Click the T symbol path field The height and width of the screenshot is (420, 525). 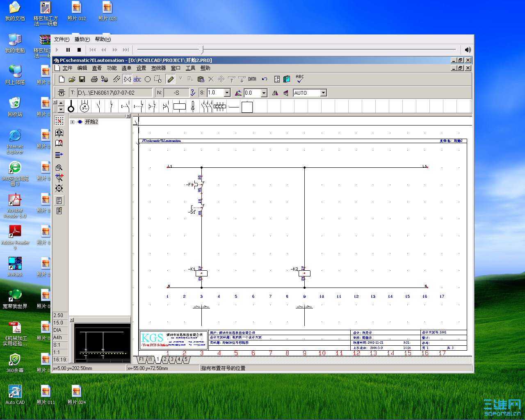click(114, 93)
